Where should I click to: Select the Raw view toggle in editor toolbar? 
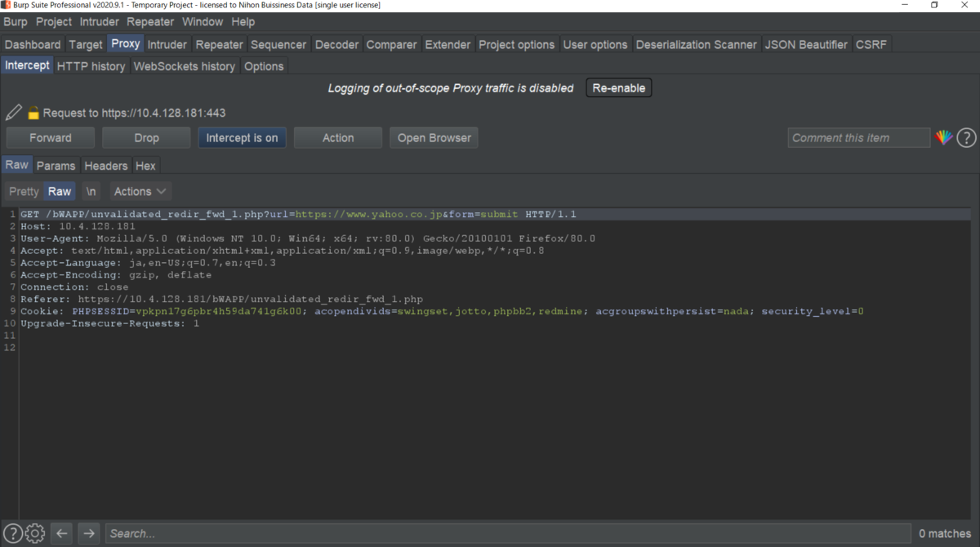click(x=60, y=191)
